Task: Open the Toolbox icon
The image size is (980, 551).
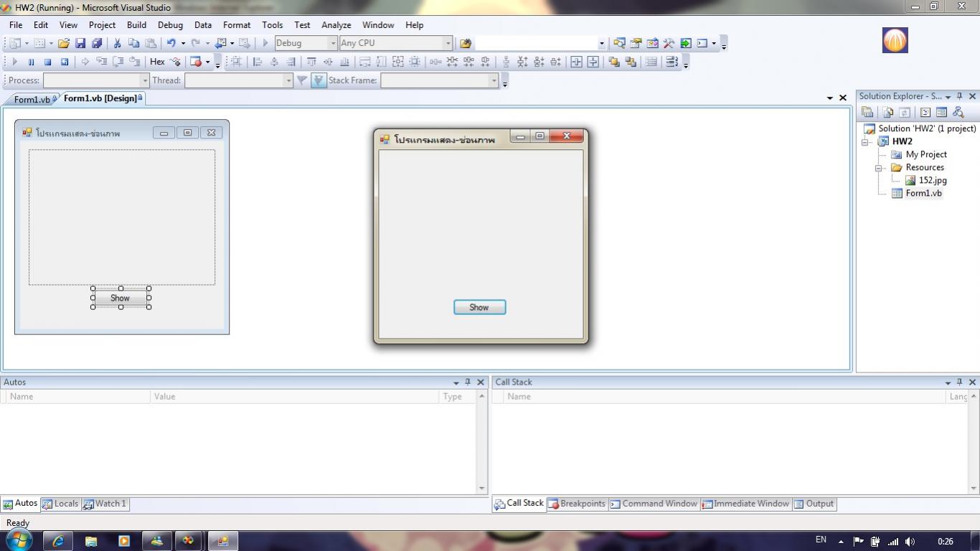Action: point(669,43)
